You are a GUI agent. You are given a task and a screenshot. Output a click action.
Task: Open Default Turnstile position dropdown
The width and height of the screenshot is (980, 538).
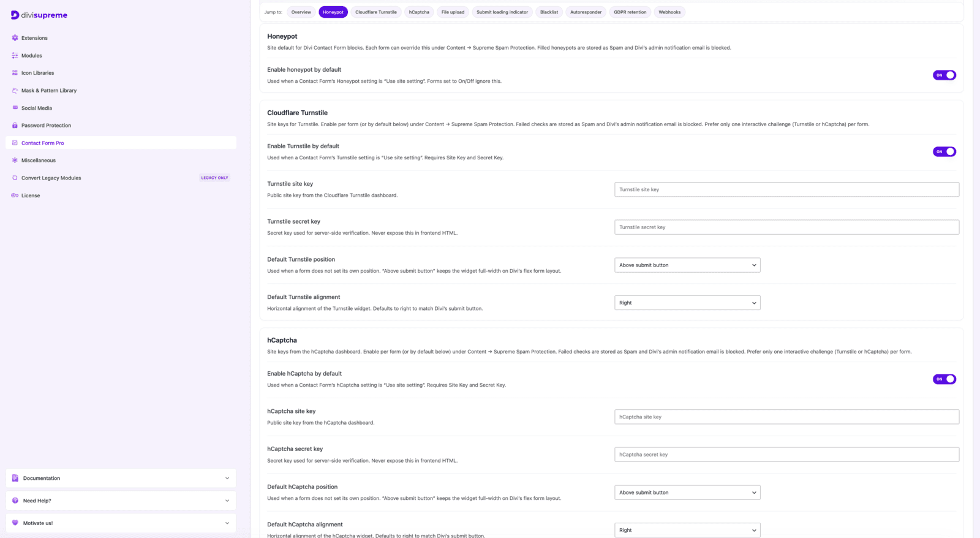point(687,265)
